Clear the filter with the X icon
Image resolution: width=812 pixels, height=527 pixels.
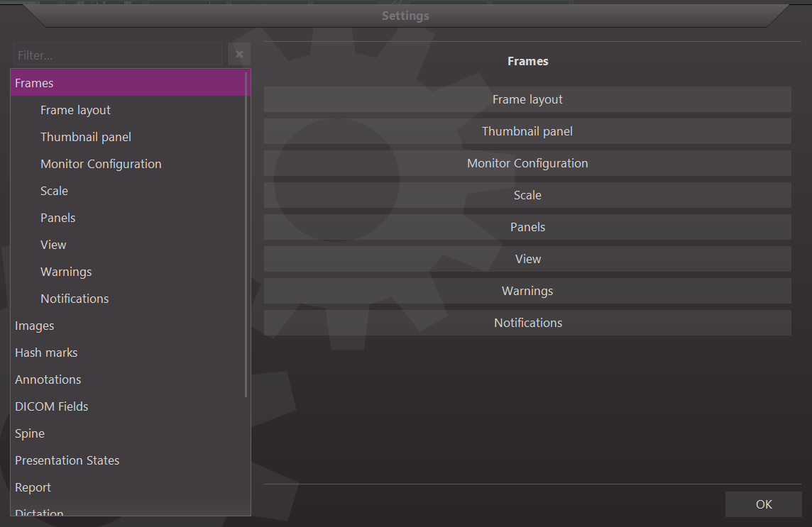click(x=239, y=55)
